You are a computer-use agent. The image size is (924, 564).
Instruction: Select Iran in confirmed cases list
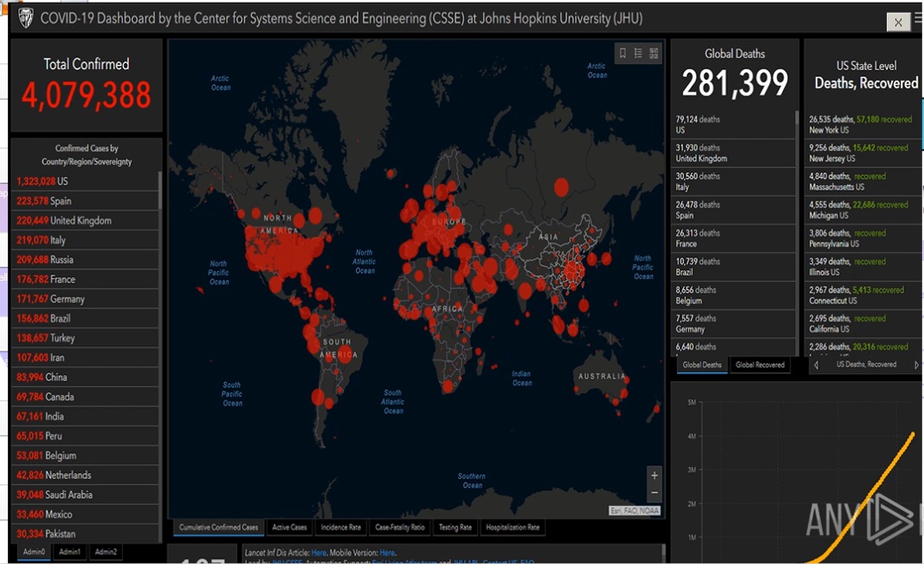pyautogui.click(x=85, y=357)
